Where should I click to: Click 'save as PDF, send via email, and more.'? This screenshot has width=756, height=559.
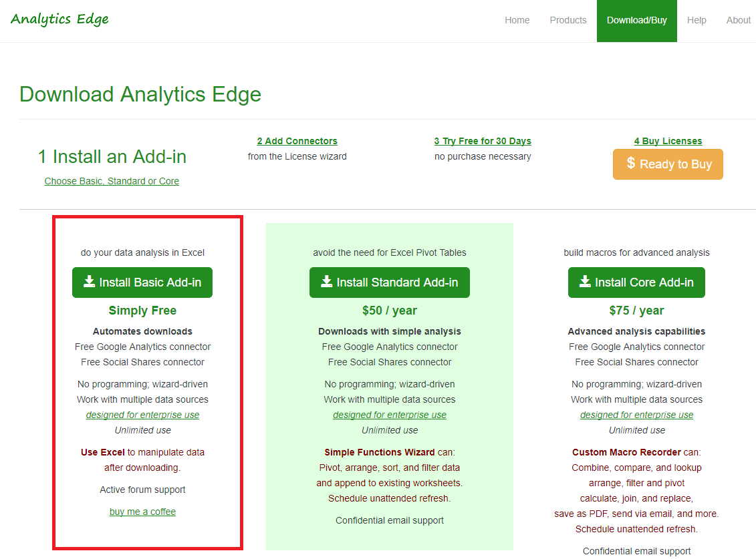(636, 514)
